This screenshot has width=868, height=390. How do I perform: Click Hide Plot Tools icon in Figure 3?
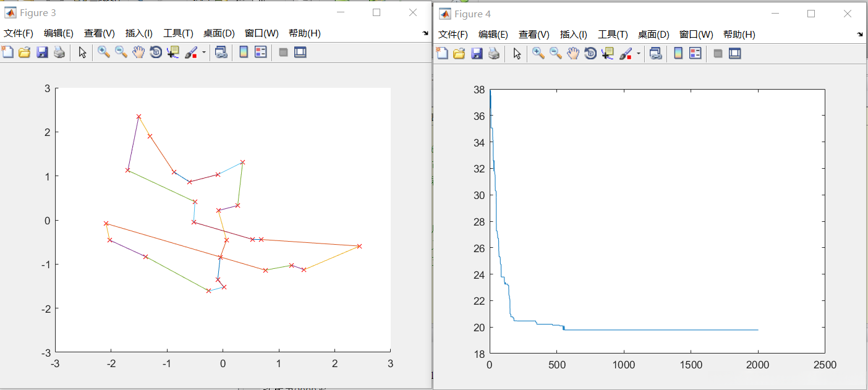(283, 53)
